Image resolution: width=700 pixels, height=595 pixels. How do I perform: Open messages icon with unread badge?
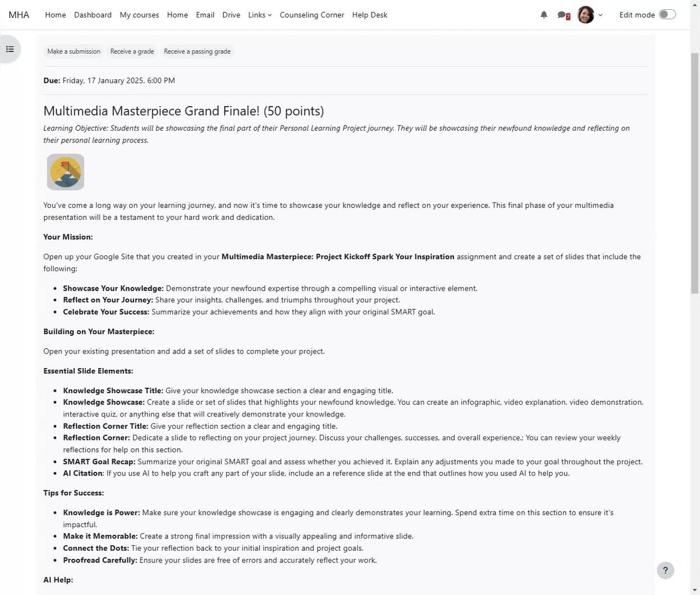pyautogui.click(x=563, y=15)
